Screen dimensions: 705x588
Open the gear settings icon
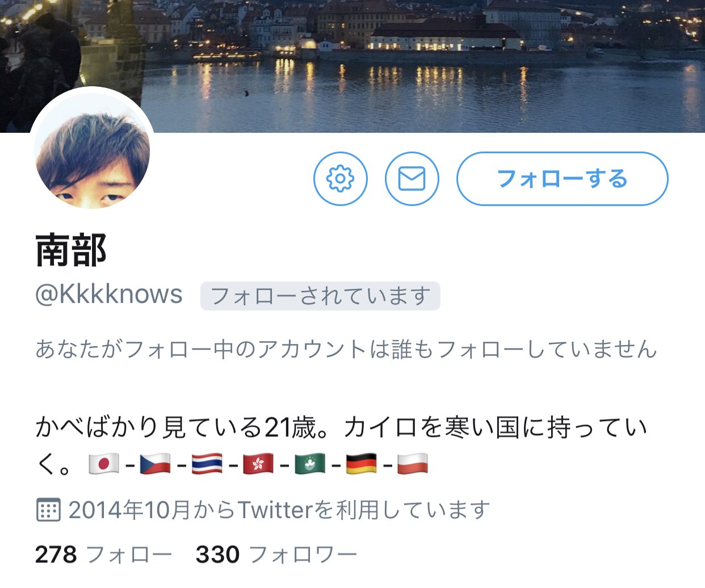point(341,179)
